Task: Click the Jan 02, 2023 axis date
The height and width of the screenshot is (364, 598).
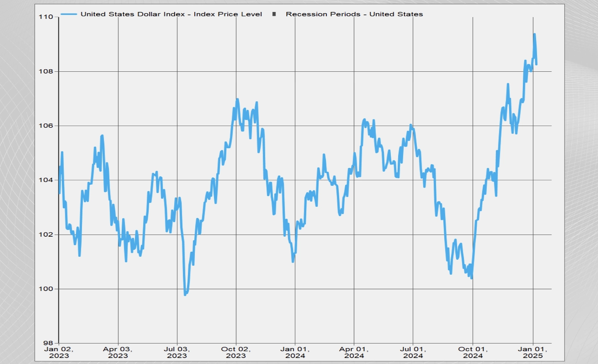Action: pyautogui.click(x=59, y=352)
